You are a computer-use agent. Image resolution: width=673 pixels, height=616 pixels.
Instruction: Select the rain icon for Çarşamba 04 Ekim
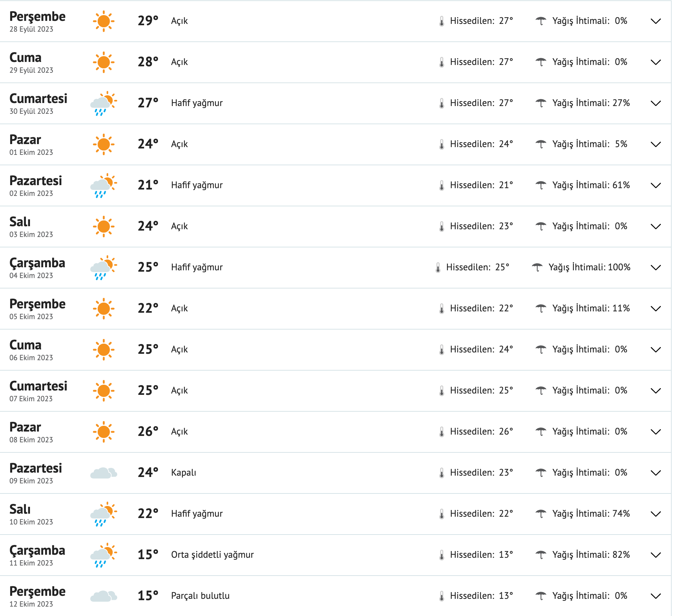(103, 267)
